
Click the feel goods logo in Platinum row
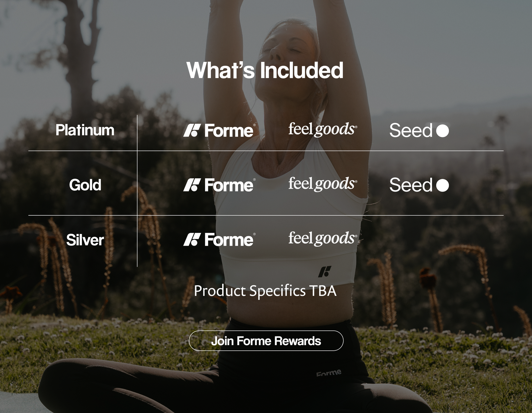(323, 129)
